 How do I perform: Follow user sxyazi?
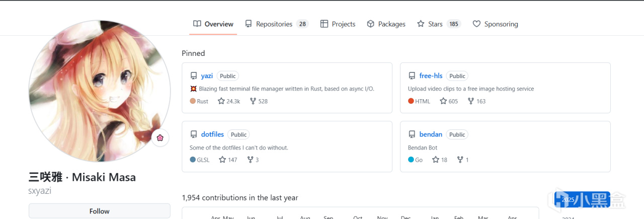[x=99, y=211]
